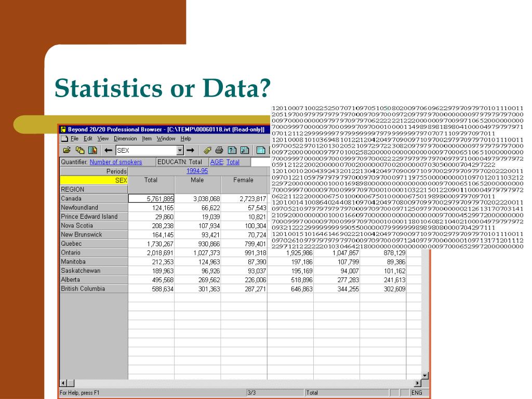
Task: Click the Quebec total 1,730,267
Action: [x=151, y=244]
